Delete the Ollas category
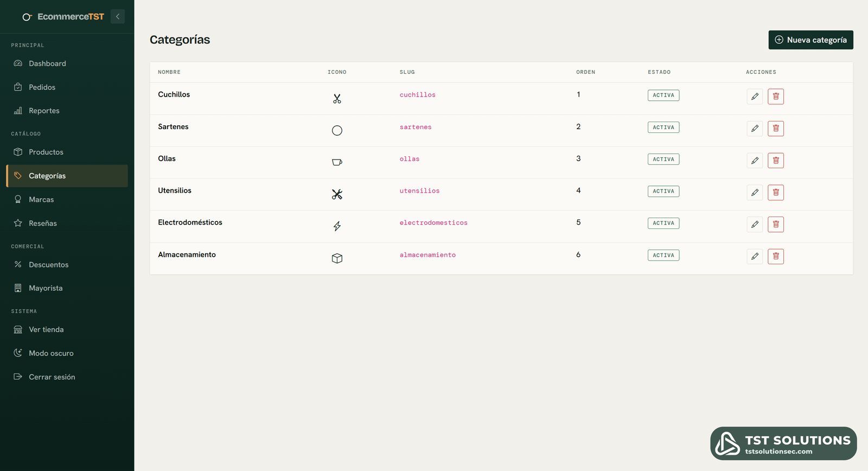This screenshot has height=471, width=868. pyautogui.click(x=776, y=161)
